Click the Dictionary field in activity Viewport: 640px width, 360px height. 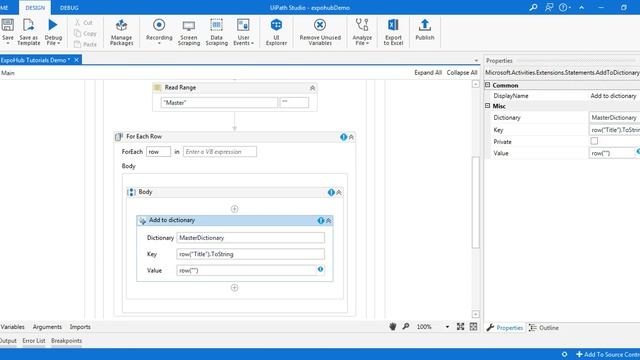click(251, 238)
